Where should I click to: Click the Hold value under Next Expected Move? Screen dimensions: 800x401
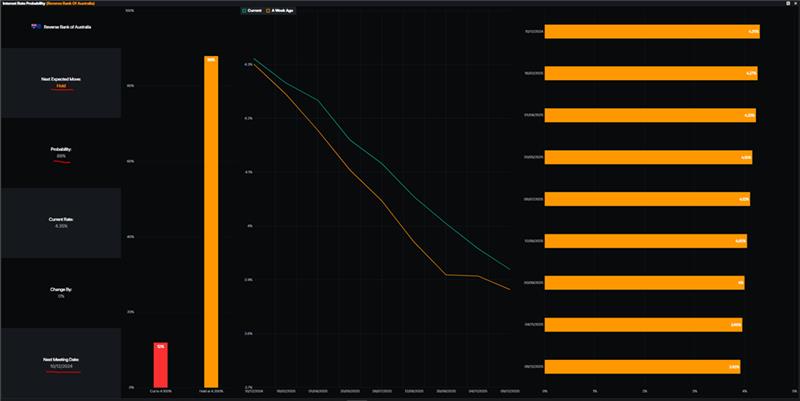click(x=61, y=86)
